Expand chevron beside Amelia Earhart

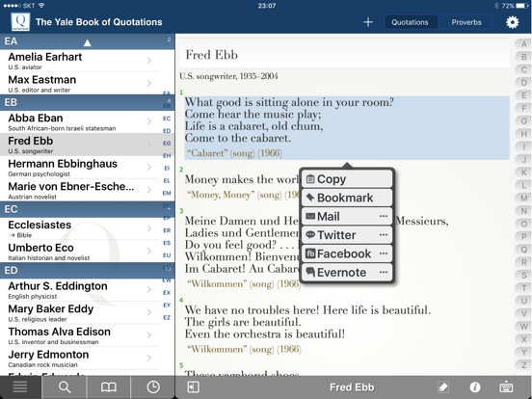coord(149,61)
